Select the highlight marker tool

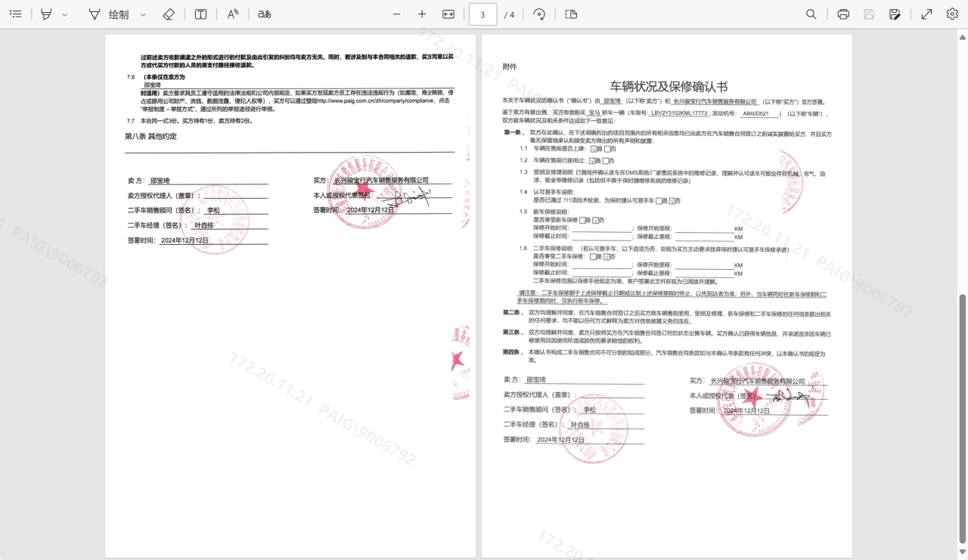pos(47,14)
